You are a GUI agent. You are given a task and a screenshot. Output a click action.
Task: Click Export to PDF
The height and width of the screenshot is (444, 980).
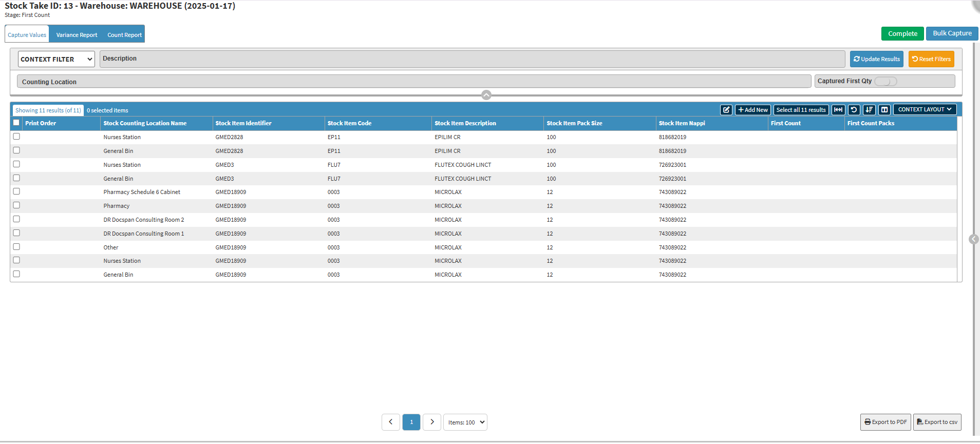(885, 422)
